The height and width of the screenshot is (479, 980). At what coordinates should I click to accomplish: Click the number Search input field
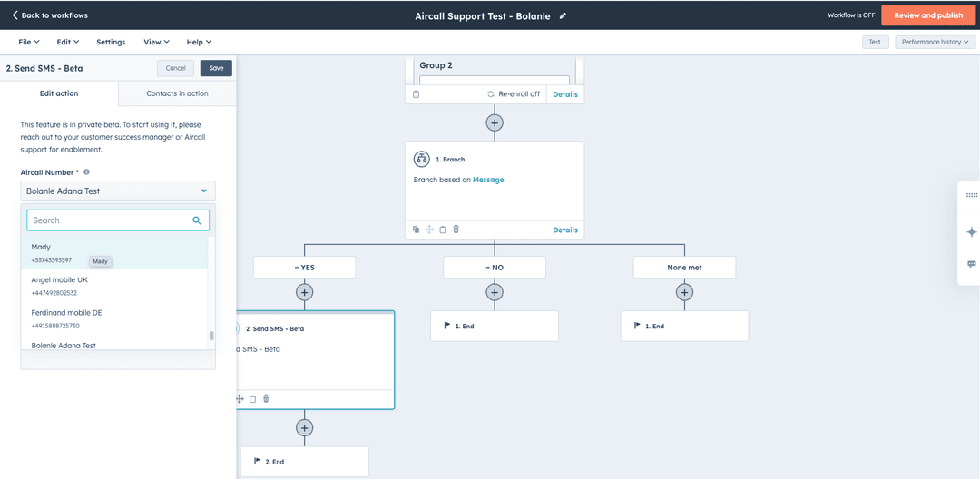pos(109,220)
